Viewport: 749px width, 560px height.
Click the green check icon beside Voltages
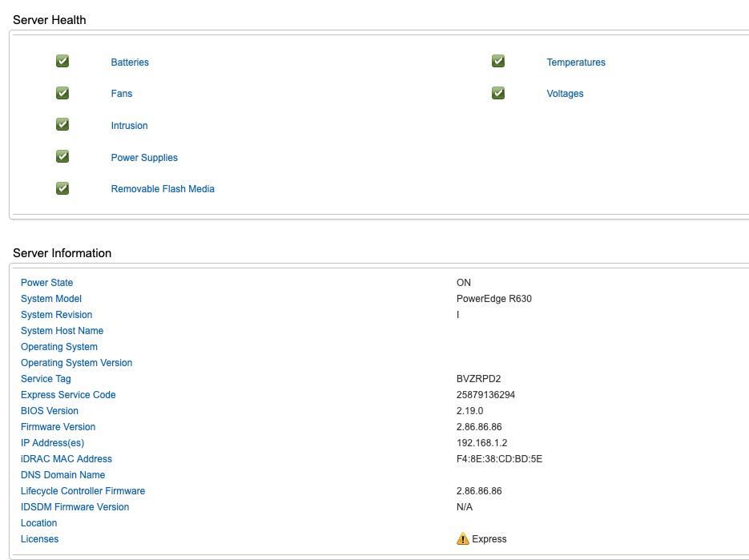498,93
